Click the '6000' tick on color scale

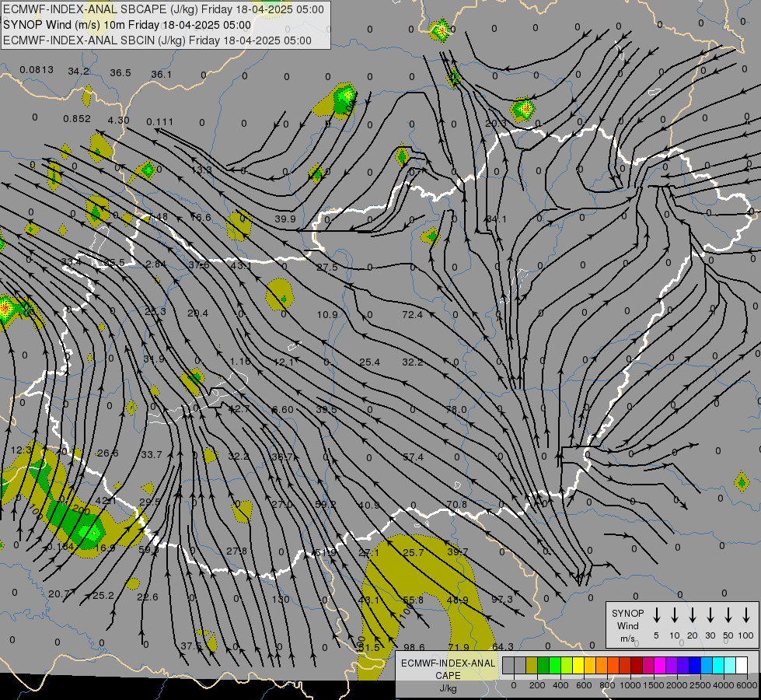coord(748,685)
